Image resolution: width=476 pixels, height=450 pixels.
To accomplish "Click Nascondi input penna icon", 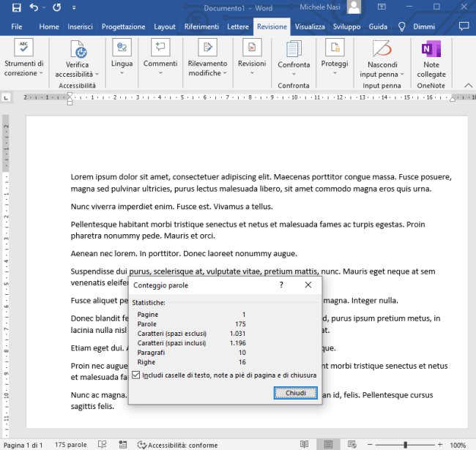I will pyautogui.click(x=382, y=48).
